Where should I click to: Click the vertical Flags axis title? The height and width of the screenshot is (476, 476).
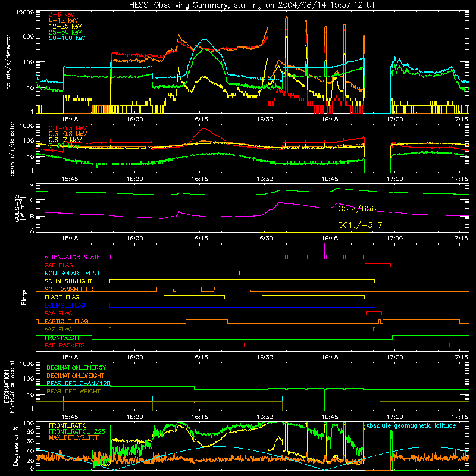pos(24,297)
